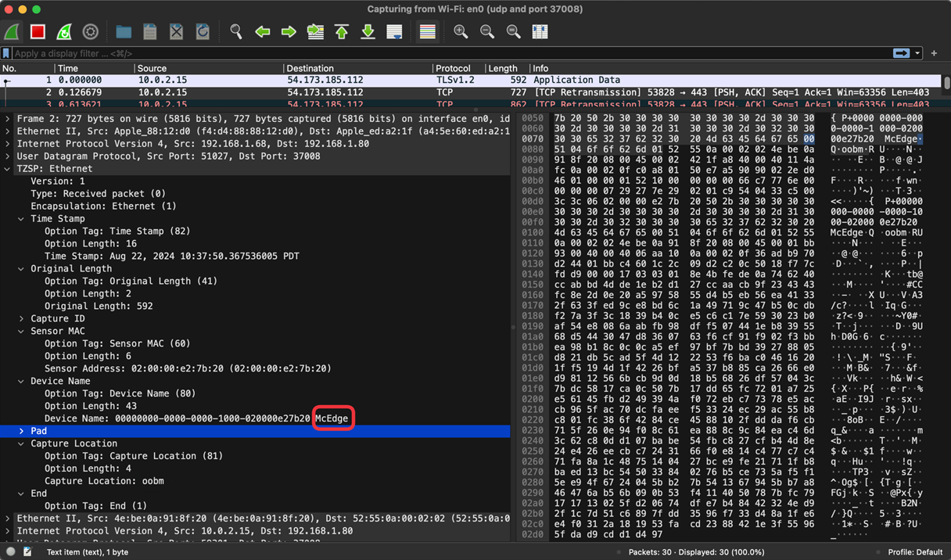Expand Ethernet II Src 4e:be:0a:91:8f:20 node
The image size is (951, 560).
coord(8,518)
